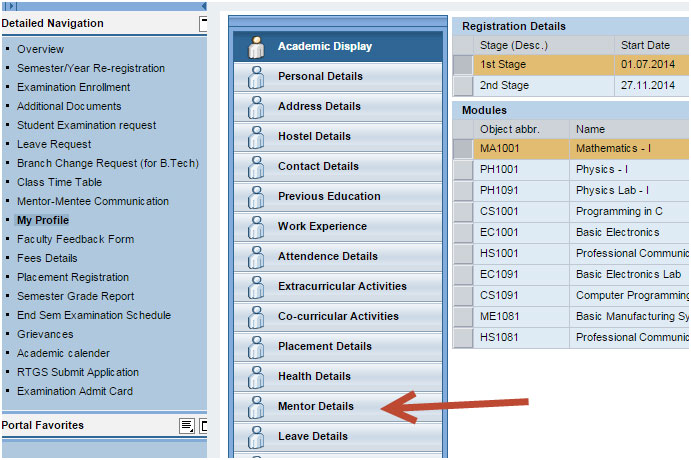Switch to Contact Details section
The image size is (691, 460).
point(318,167)
